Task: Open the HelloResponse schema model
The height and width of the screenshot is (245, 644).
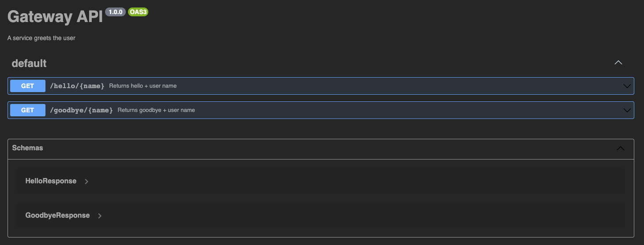Action: click(51, 181)
